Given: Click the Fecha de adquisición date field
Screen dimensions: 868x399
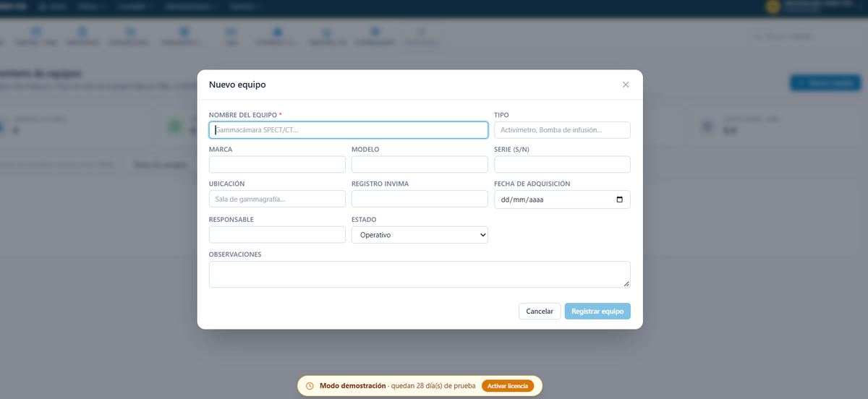Looking at the screenshot, I should [562, 199].
